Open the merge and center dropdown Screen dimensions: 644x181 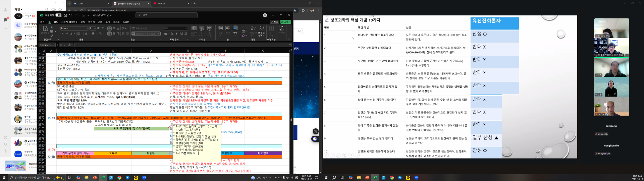click(158, 34)
